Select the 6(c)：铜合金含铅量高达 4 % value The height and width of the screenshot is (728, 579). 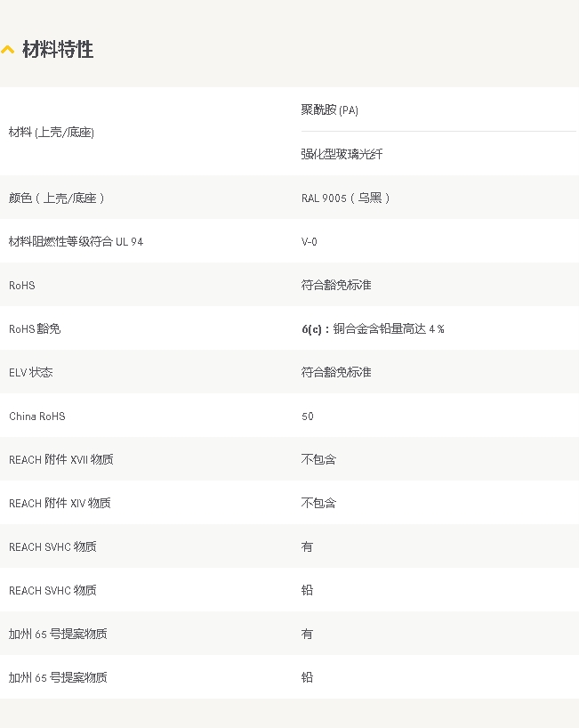373,328
